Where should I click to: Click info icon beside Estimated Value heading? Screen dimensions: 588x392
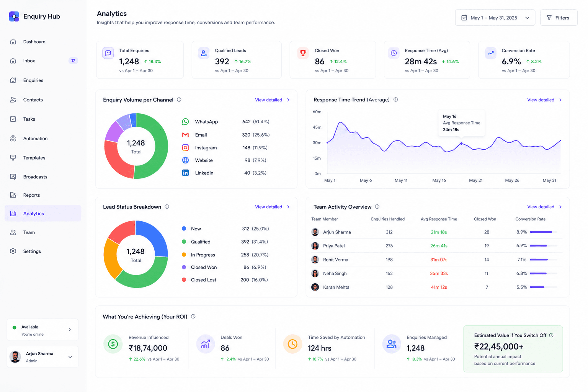pyautogui.click(x=551, y=335)
